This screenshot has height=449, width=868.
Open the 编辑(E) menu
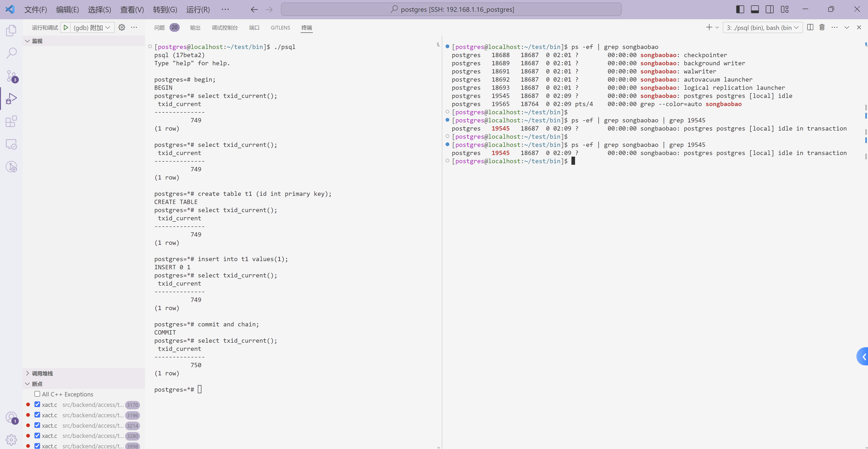click(67, 10)
